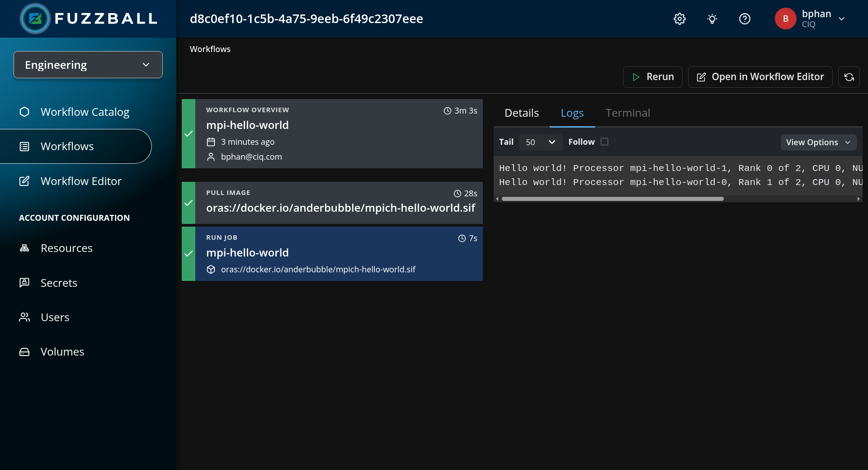Switch to the Details tab

521,113
